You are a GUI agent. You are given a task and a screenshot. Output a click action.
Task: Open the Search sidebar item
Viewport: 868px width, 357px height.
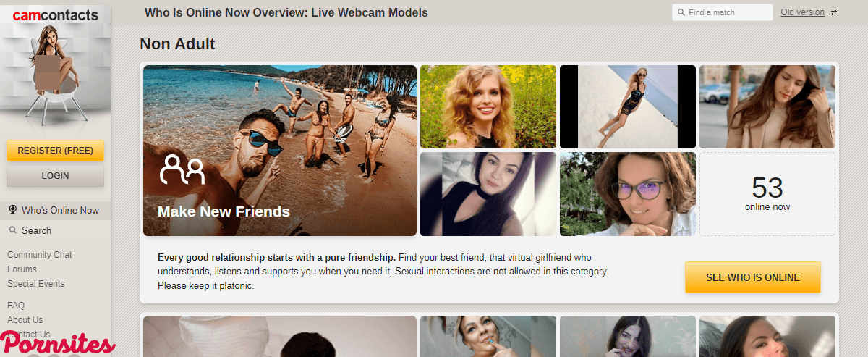(36, 230)
